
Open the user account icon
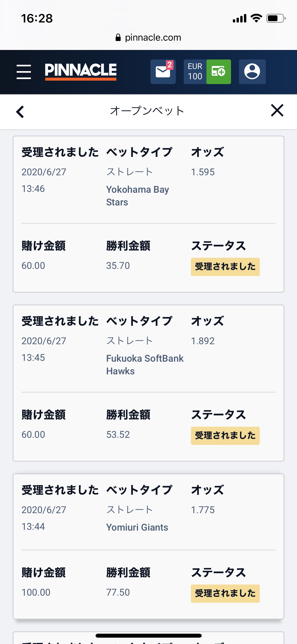pos(252,72)
